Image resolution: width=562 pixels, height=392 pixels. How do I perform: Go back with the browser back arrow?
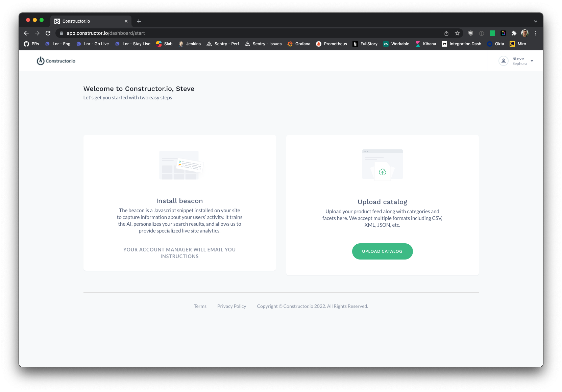(x=26, y=33)
